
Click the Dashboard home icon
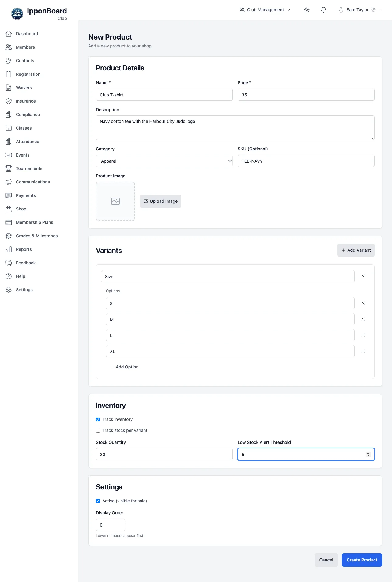point(9,34)
